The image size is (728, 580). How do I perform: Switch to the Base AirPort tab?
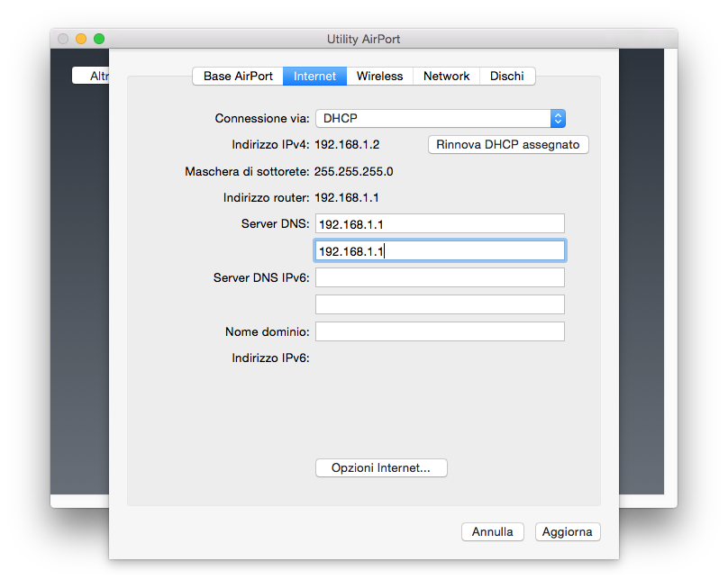coord(238,76)
